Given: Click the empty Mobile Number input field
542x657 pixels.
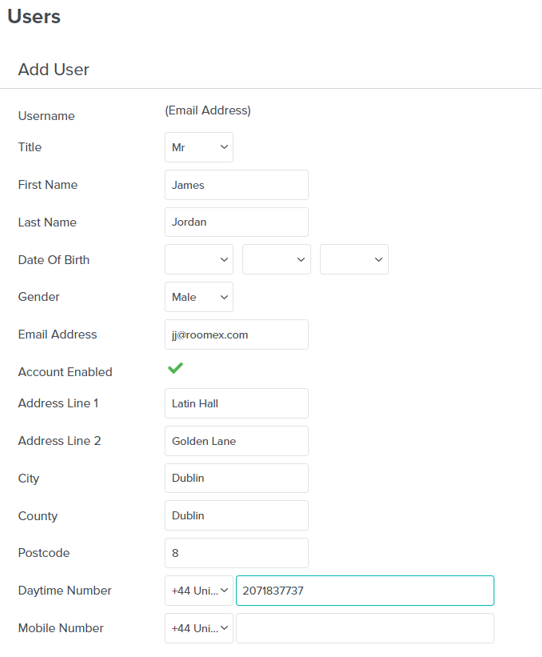Looking at the screenshot, I should (365, 628).
